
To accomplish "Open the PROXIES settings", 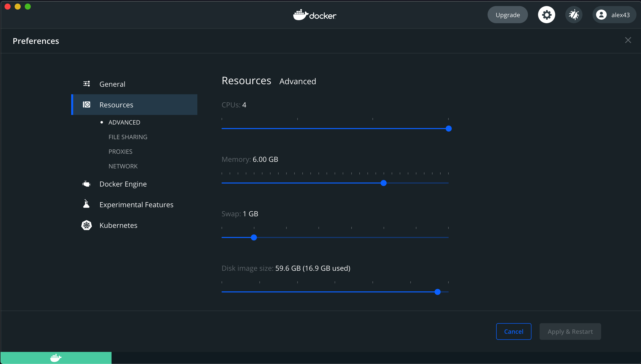I will [120, 151].
